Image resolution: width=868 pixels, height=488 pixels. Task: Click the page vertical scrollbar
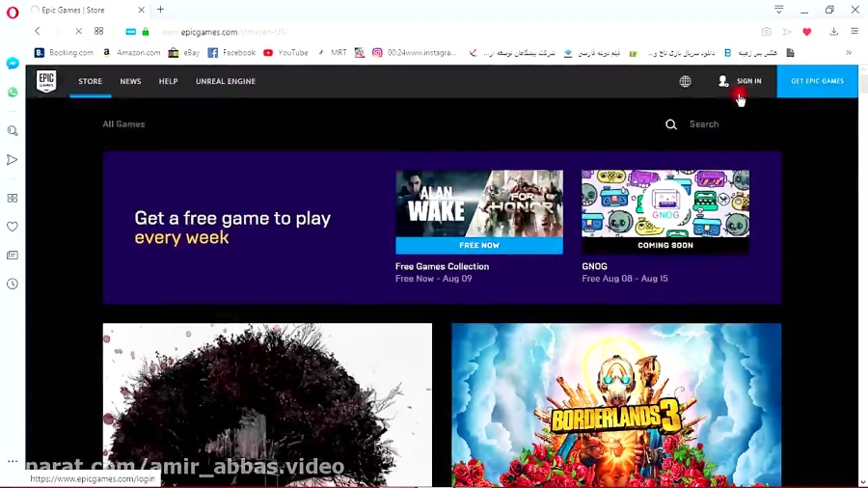(x=862, y=276)
